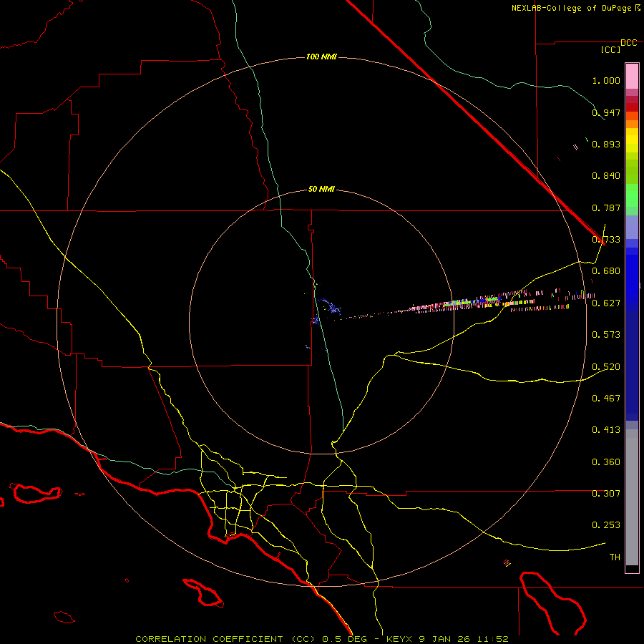Click the 0.787 scale value
Viewport: 644px width, 644px height.
point(606,208)
